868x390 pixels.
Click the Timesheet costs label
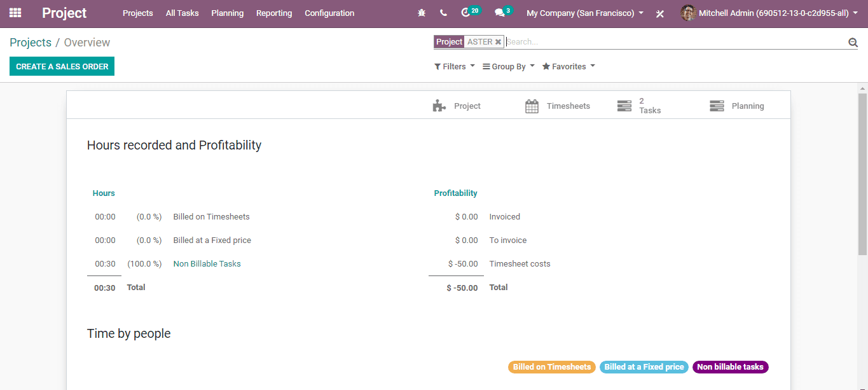[520, 264]
